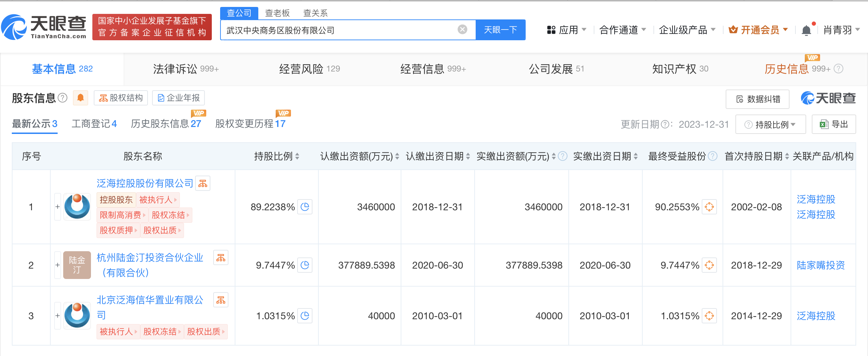This screenshot has width=868, height=356.
Task: Click pie chart icon next to 1.0315% holding
Action: pyautogui.click(x=305, y=316)
